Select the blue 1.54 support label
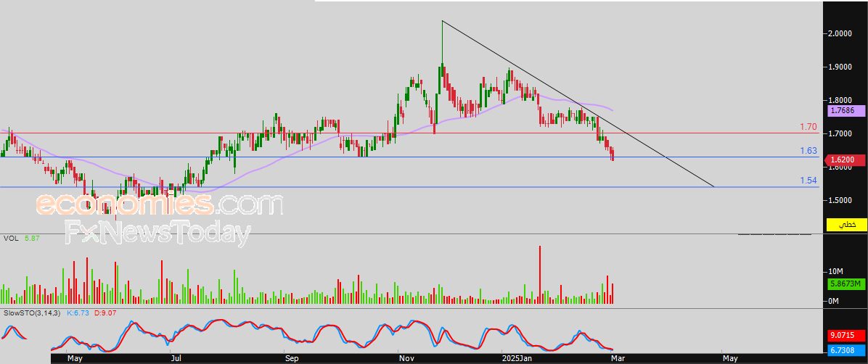The height and width of the screenshot is (364, 868). [x=808, y=181]
